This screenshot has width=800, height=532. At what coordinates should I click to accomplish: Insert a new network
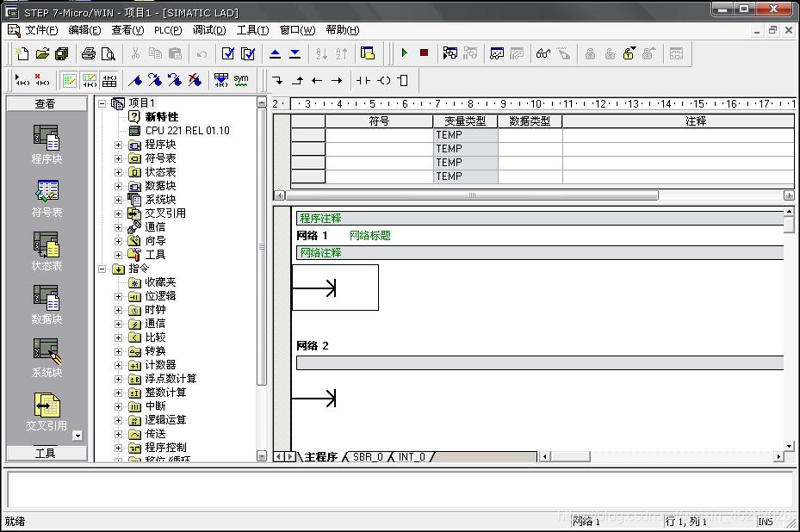(22, 80)
